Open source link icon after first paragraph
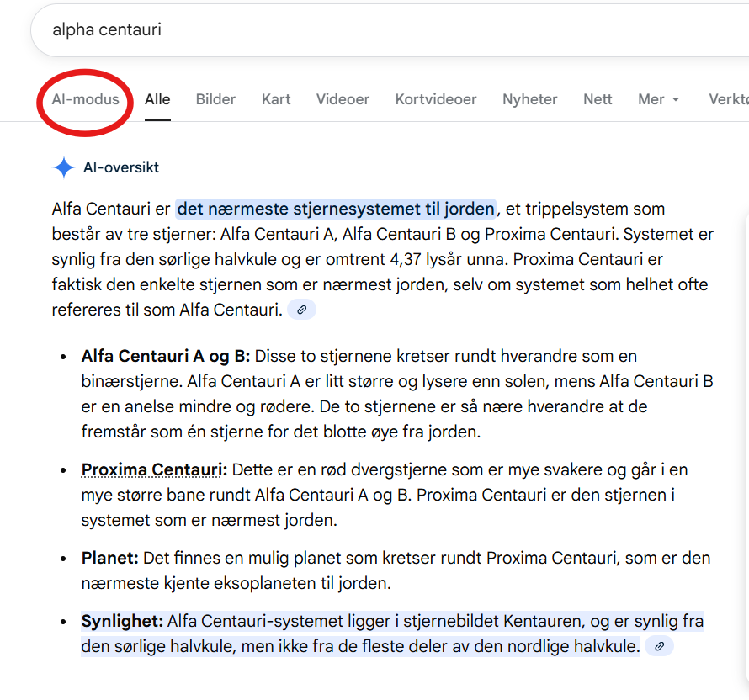The image size is (749, 700). (x=301, y=310)
